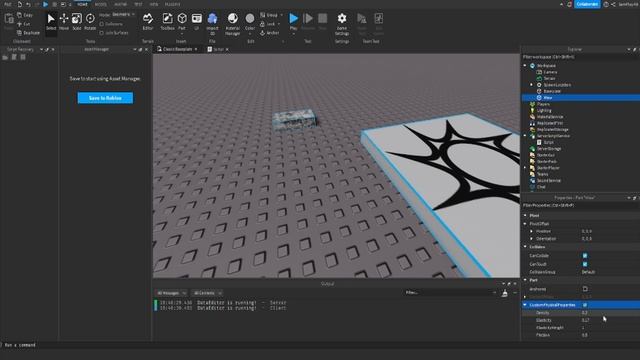Activate the Move tool
The image size is (640, 360).
(64, 22)
